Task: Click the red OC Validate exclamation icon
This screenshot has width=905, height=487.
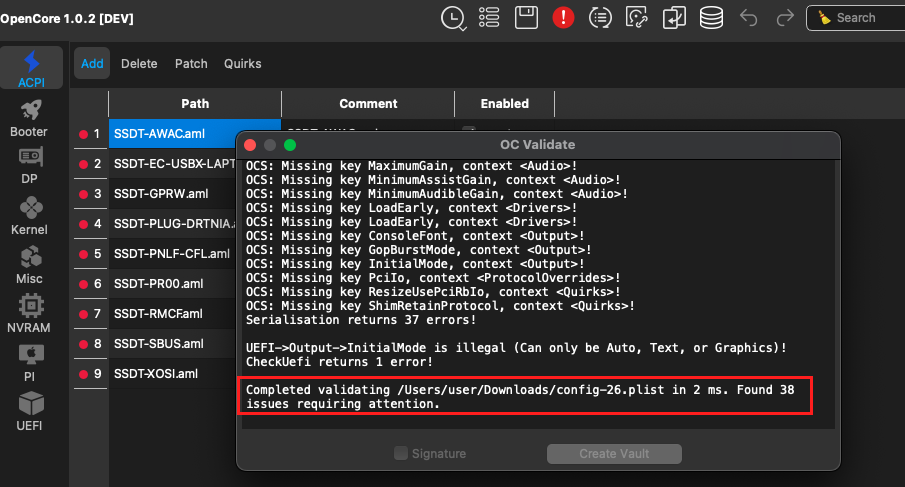Action: point(563,18)
